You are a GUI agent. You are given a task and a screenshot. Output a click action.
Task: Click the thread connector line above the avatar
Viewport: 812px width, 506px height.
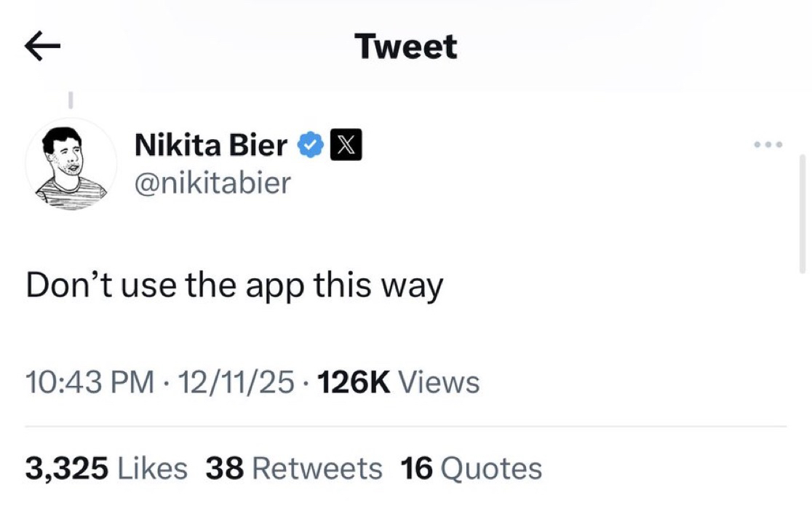pos(71,97)
